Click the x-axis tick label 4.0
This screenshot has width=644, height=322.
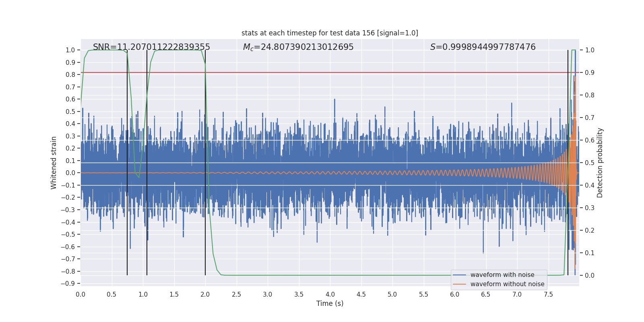click(x=330, y=295)
